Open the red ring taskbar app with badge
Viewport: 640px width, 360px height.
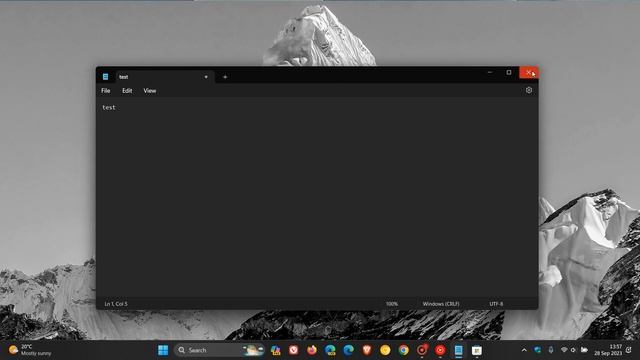pyautogui.click(x=422, y=350)
